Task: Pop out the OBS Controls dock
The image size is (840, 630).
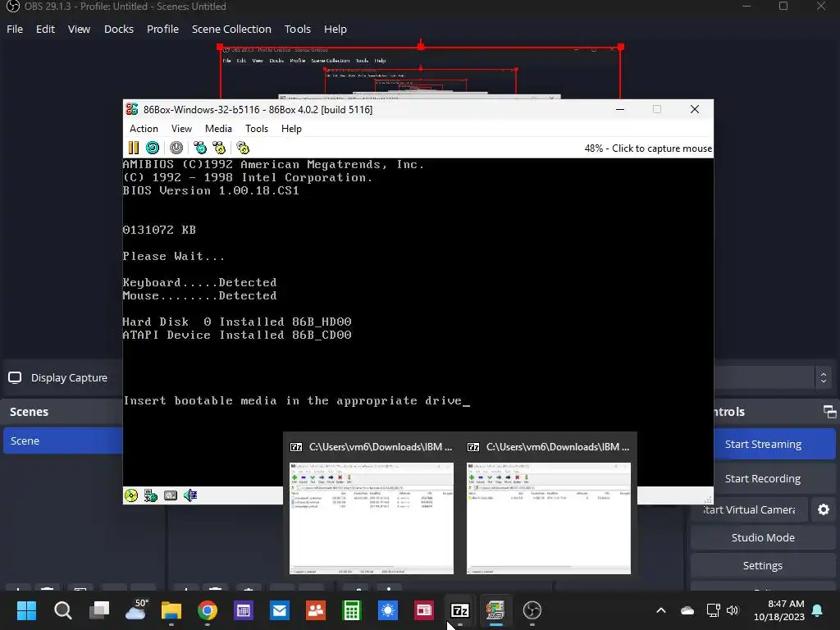Action: (830, 412)
